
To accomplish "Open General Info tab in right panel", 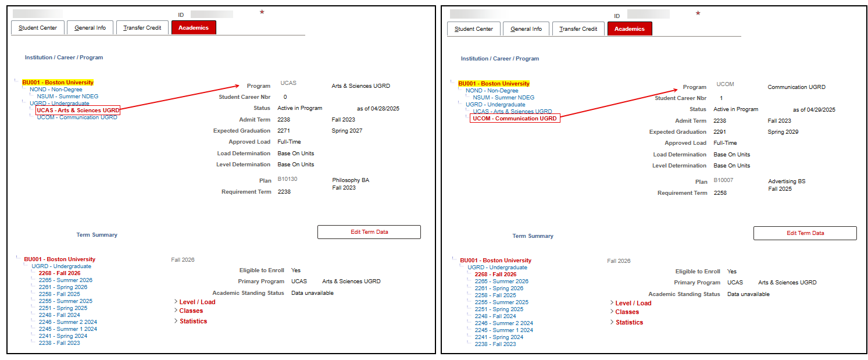I will [526, 28].
